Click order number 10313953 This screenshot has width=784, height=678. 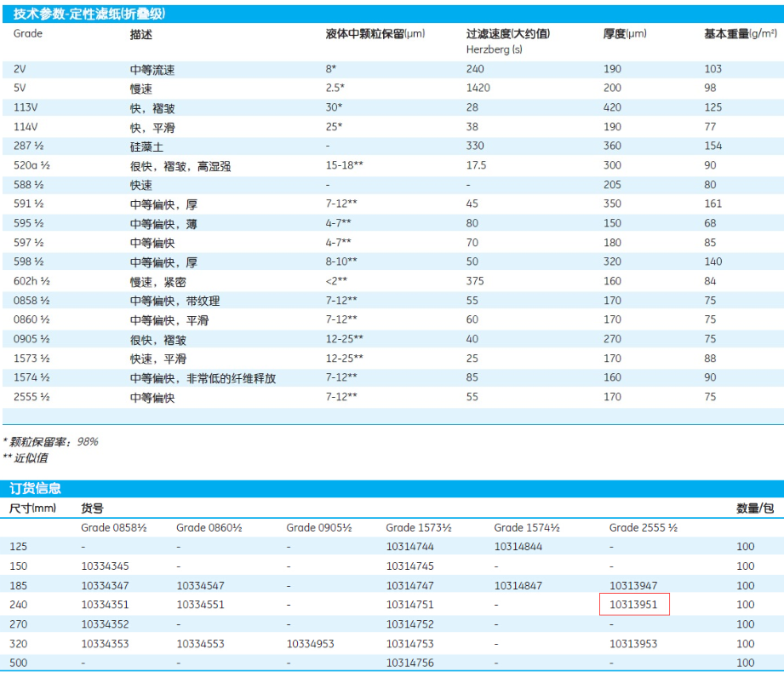(x=633, y=643)
